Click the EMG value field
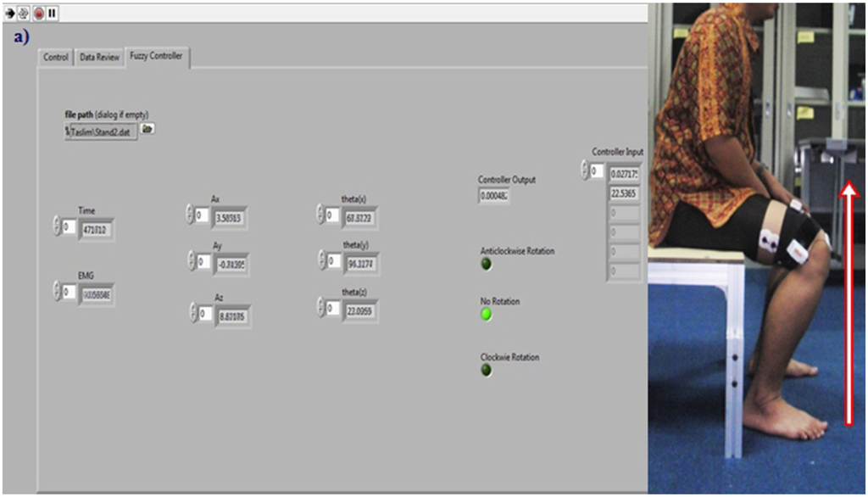 [x=97, y=295]
